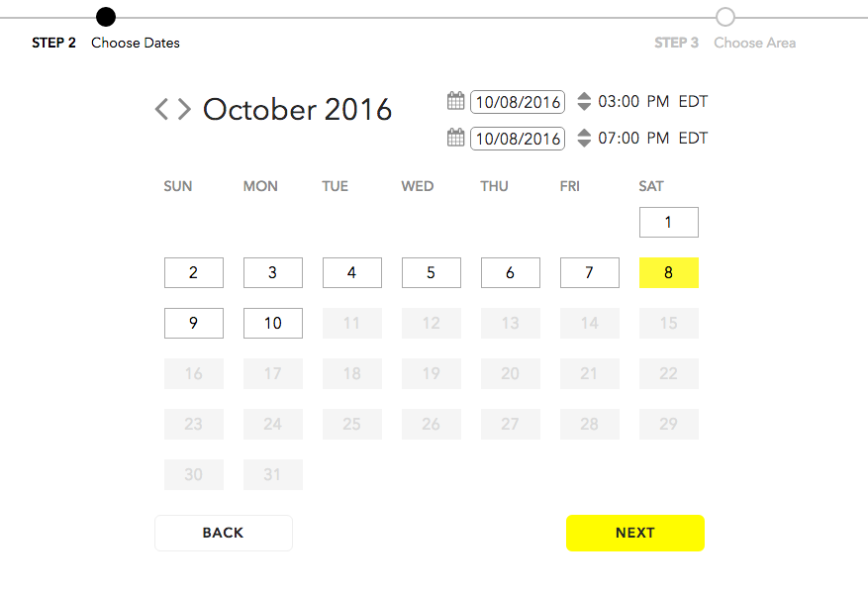Go to previous month with left chevron

coord(161,109)
